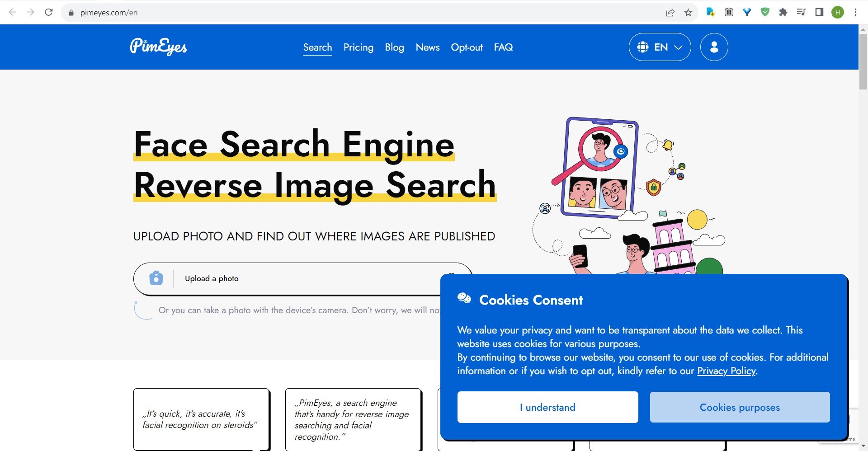Go to the Opt-out page

(x=467, y=47)
